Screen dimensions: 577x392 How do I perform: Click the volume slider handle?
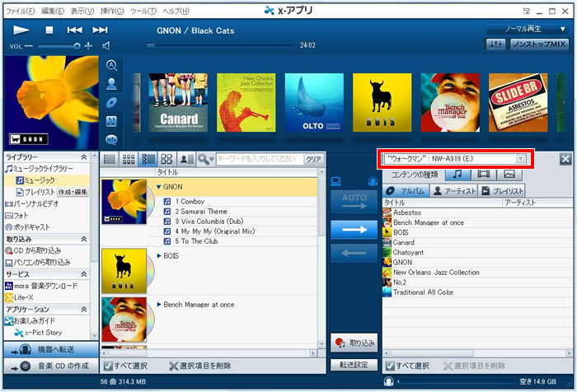pyautogui.click(x=75, y=46)
